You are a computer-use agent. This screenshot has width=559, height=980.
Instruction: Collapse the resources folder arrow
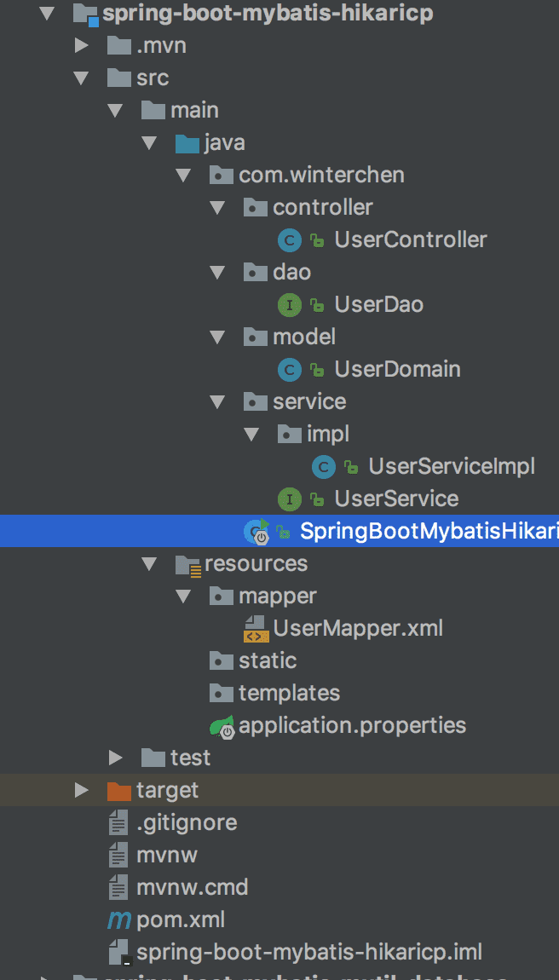(x=150, y=564)
